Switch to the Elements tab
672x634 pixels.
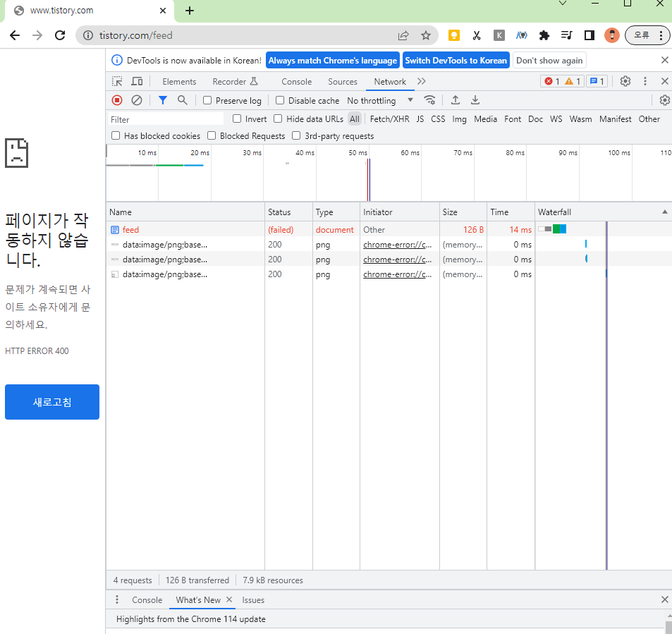click(x=179, y=81)
